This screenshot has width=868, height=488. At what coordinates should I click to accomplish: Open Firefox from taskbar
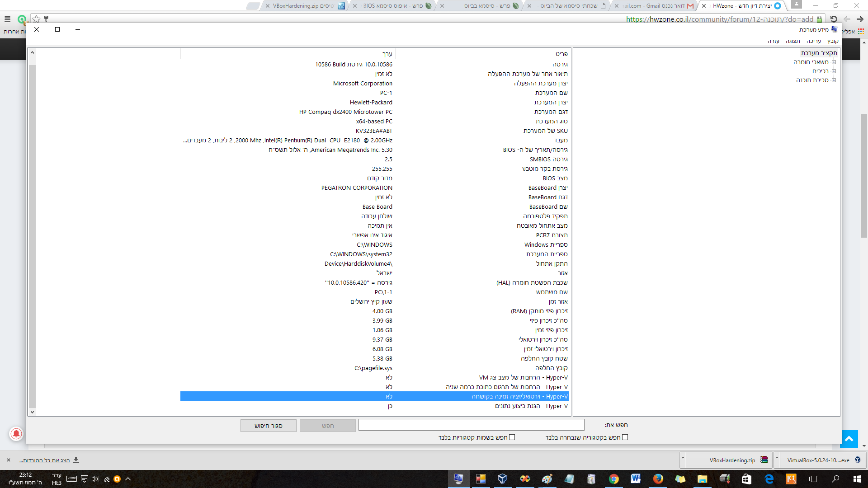point(658,479)
